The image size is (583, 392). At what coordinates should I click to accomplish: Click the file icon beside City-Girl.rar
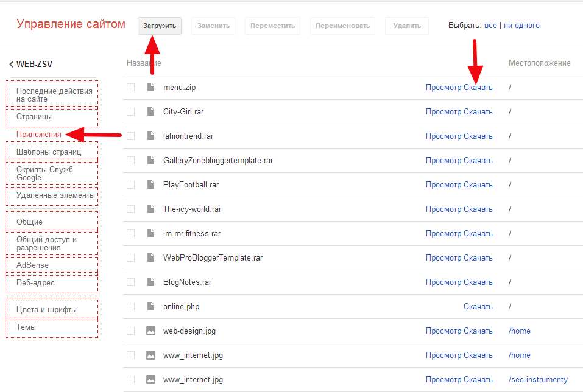click(x=150, y=112)
